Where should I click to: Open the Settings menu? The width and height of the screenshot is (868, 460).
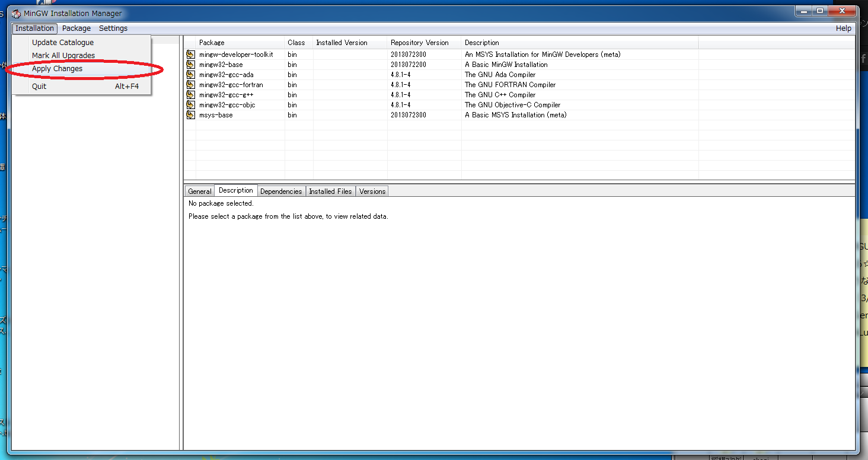coord(113,28)
